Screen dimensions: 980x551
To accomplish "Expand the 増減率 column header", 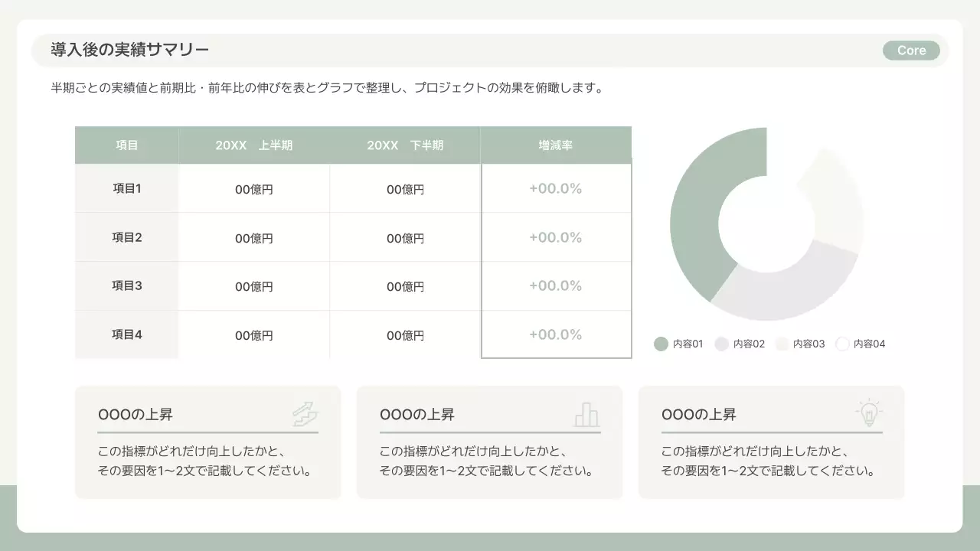I will coord(556,144).
